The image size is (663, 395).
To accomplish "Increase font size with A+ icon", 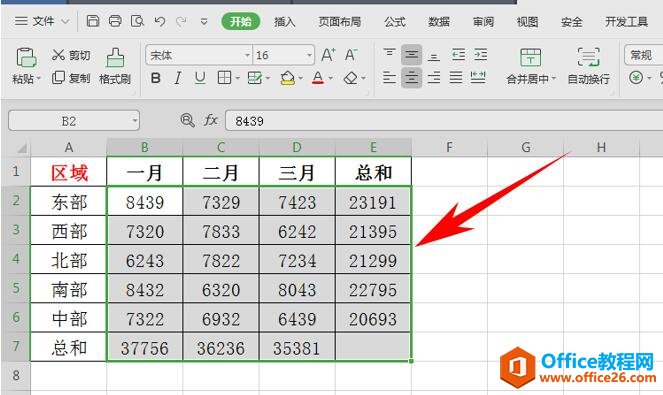I will point(328,55).
